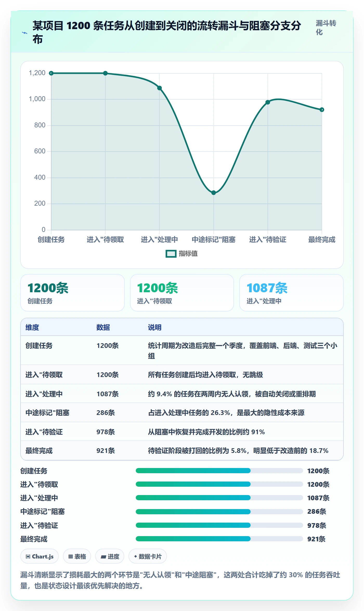Select the description 从阻塞中恢复并完成开发的比例约 91%
The image size is (364, 611).
click(x=206, y=432)
